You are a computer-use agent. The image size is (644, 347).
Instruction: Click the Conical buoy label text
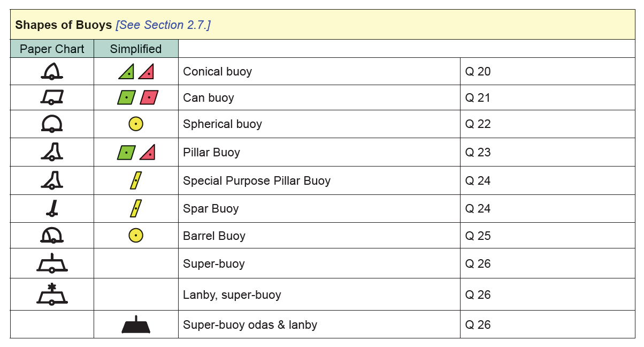coord(217,71)
